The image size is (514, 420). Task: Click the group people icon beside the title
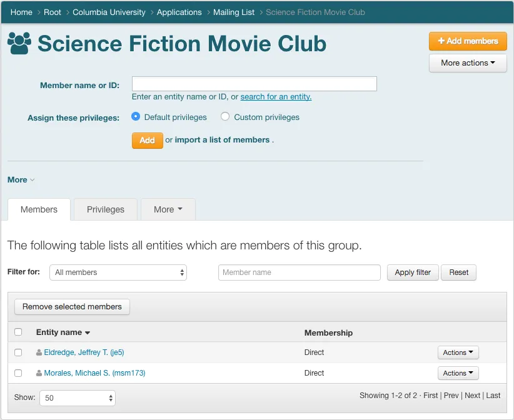point(19,43)
